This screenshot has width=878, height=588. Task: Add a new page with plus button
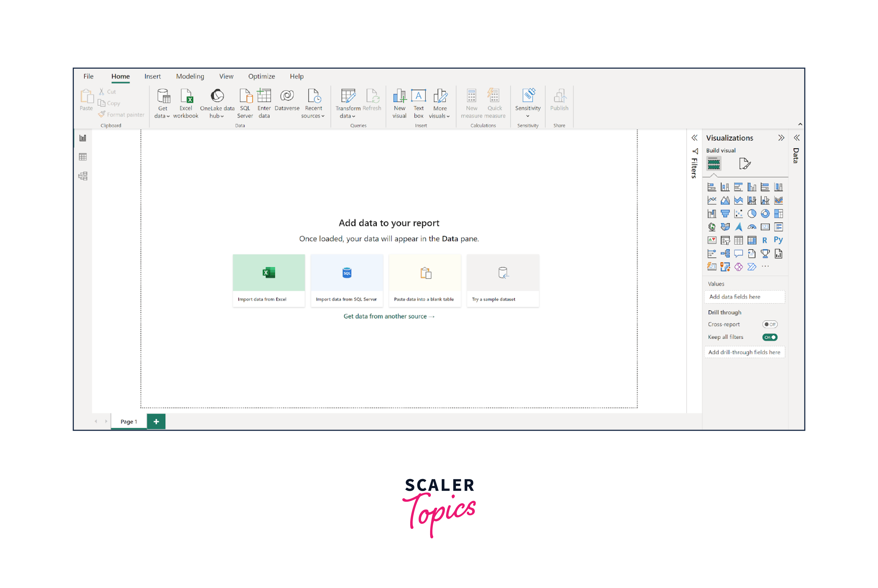(x=156, y=421)
